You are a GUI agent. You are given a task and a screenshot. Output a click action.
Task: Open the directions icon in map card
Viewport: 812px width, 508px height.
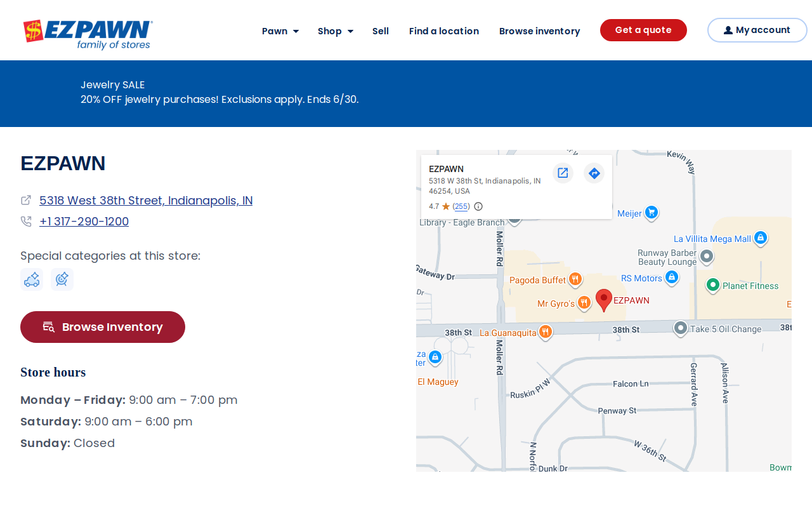[594, 173]
